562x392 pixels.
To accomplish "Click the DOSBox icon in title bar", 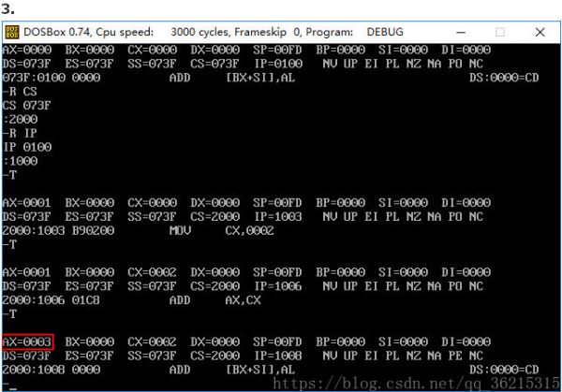I will [12, 32].
